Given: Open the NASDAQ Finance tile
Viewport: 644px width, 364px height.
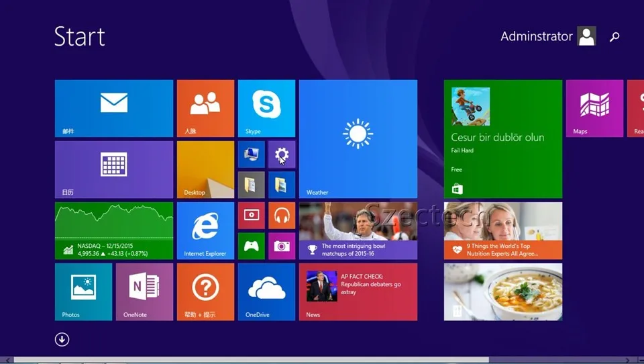Looking at the screenshot, I should point(114,231).
